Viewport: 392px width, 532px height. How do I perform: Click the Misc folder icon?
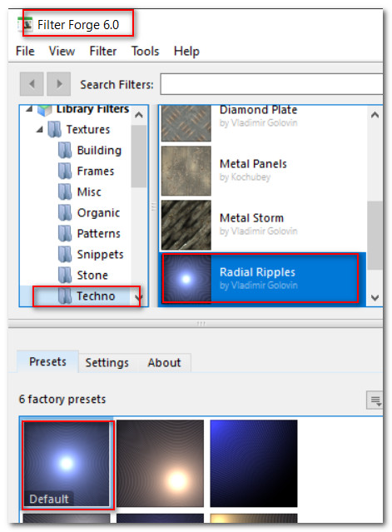click(65, 191)
